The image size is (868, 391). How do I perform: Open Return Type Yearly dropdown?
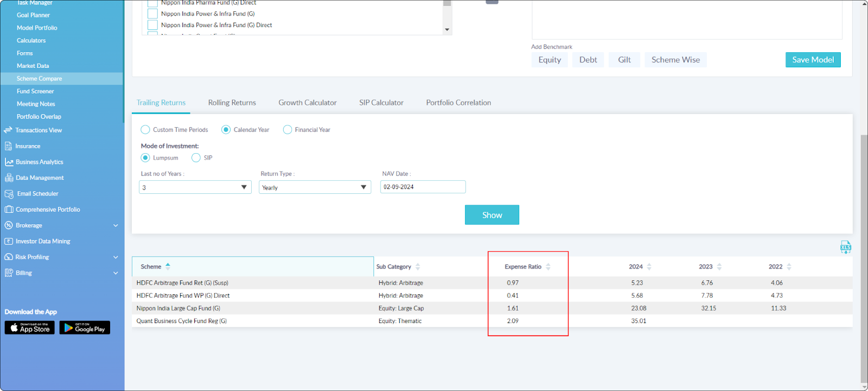coord(315,187)
